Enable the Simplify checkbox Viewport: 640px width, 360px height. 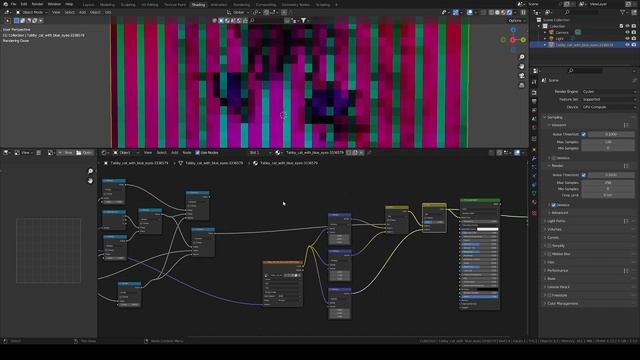coord(549,246)
